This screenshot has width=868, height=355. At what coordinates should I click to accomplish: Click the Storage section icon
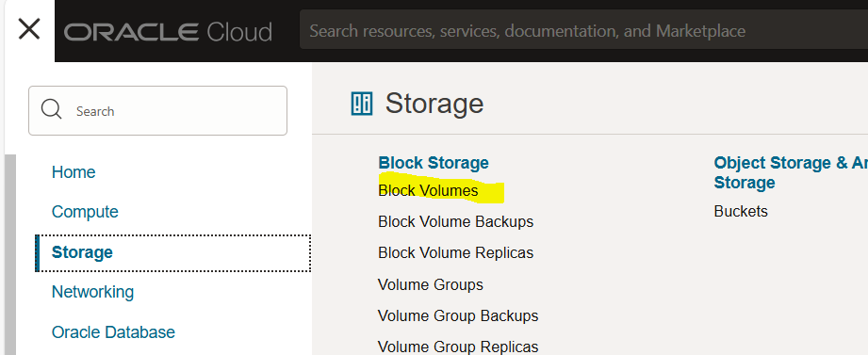(362, 104)
